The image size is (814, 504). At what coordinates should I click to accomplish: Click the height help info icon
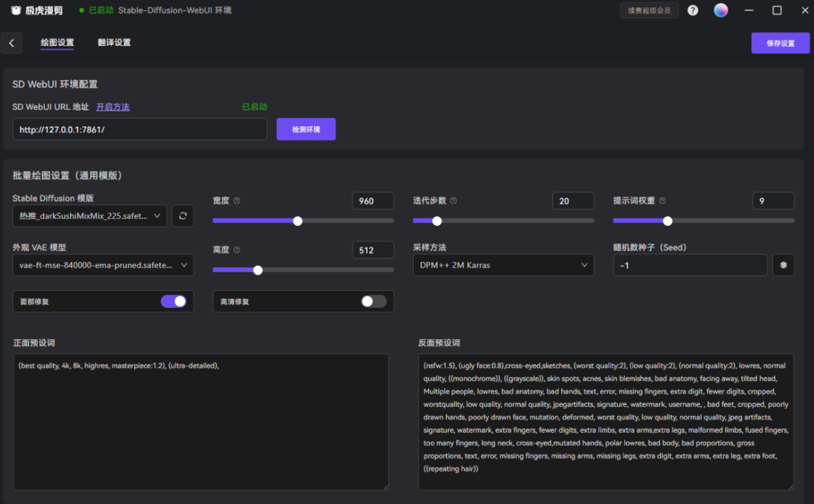pos(237,250)
